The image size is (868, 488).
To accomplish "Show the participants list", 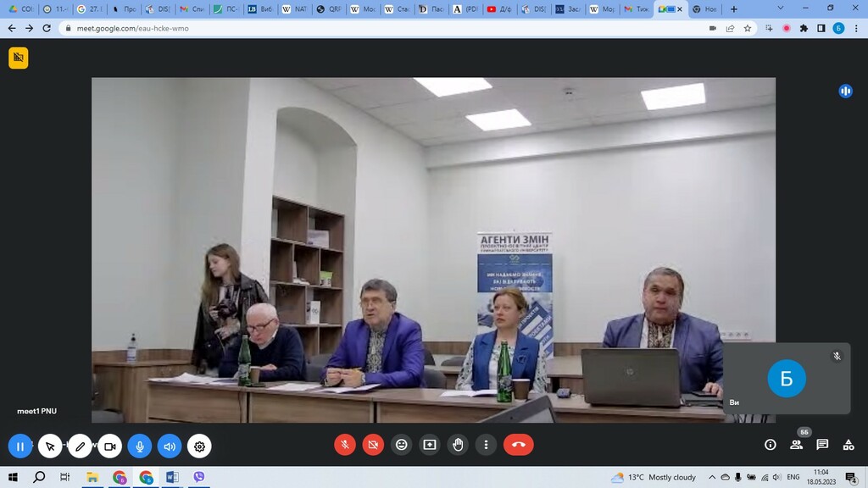I will [796, 444].
